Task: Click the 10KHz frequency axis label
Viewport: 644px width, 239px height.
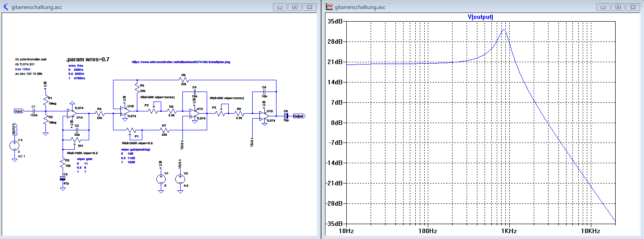Action: coord(590,231)
